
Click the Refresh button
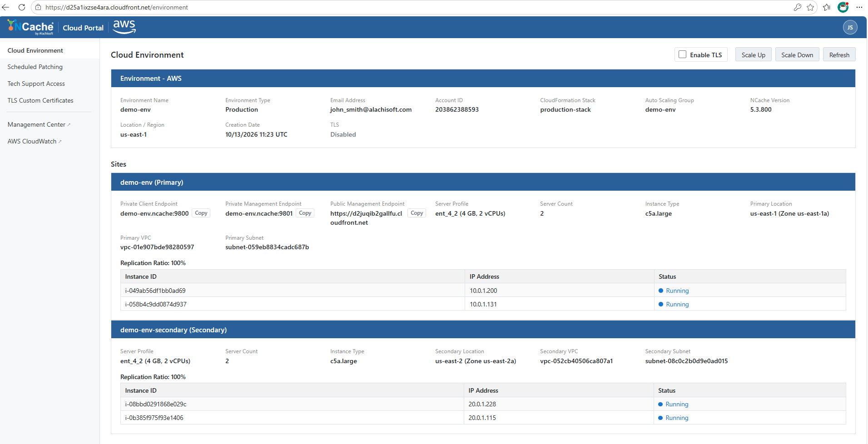839,54
